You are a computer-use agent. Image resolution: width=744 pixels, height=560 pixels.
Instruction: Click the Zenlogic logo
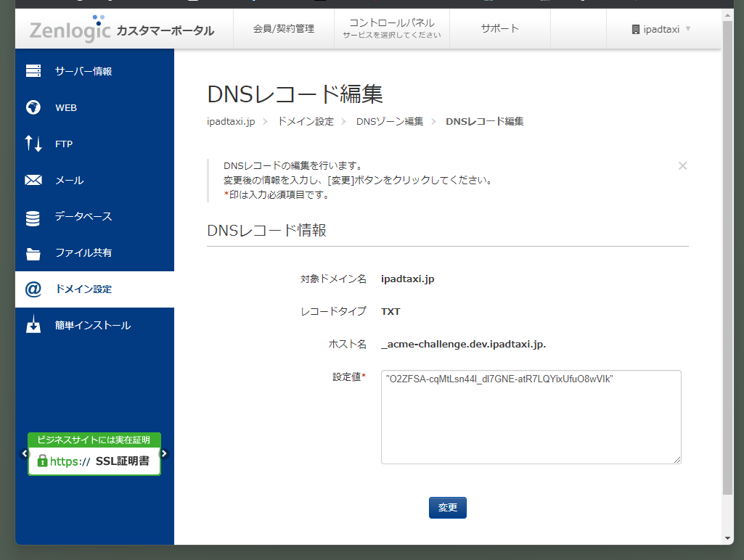click(x=70, y=30)
